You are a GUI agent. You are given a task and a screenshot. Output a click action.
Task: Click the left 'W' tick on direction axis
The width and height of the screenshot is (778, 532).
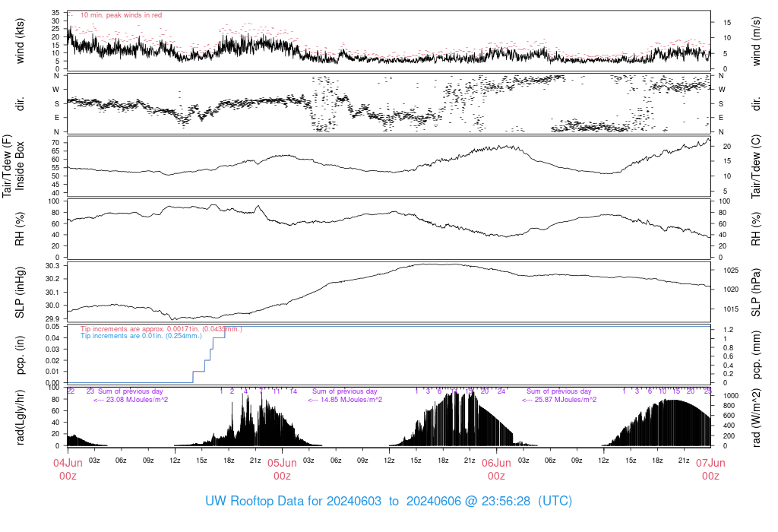56,90
